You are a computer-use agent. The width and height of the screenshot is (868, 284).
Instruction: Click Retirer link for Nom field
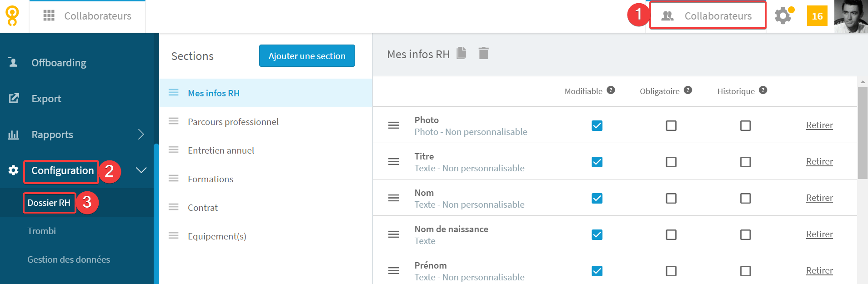point(819,198)
